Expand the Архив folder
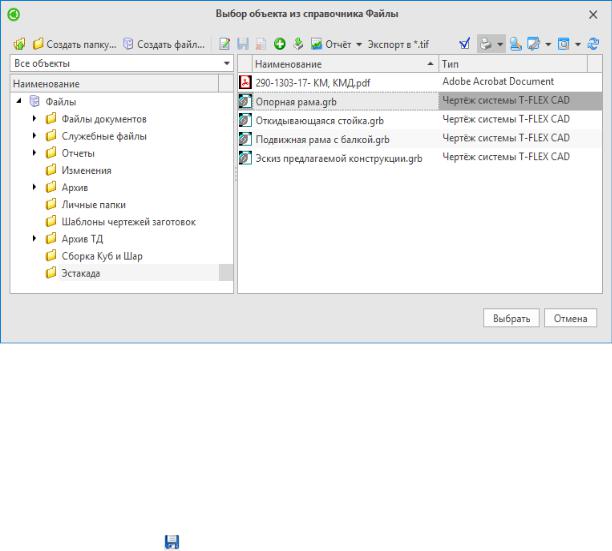The width and height of the screenshot is (612, 551). [34, 187]
